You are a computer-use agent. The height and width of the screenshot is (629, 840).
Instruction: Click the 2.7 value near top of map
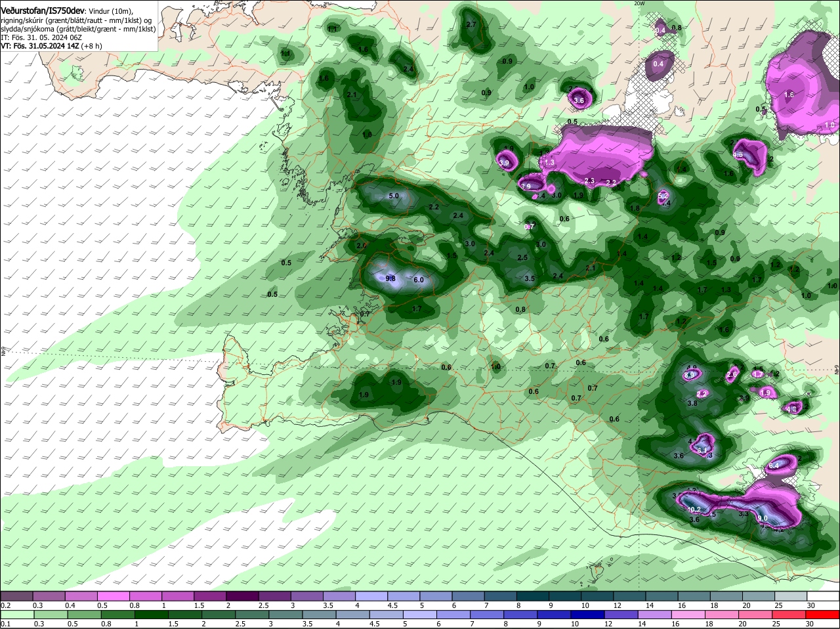471,24
